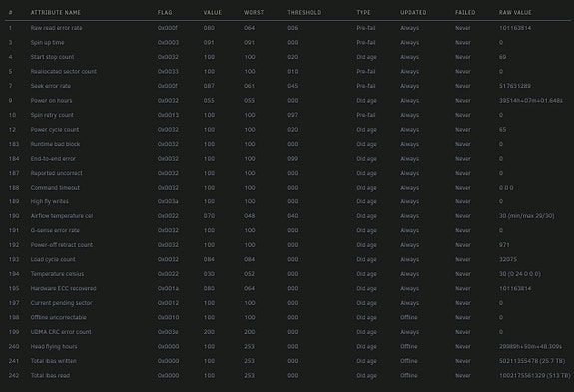Image resolution: width=574 pixels, height=392 pixels.
Task: Select the 'Start stop count' attribute name
Action: [52, 57]
